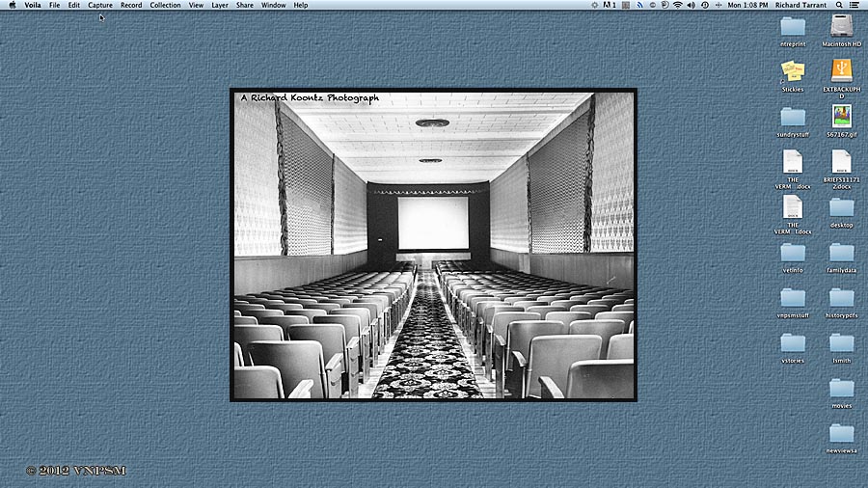Select the historypdfs folder
The height and width of the screenshot is (488, 868).
tap(841, 297)
